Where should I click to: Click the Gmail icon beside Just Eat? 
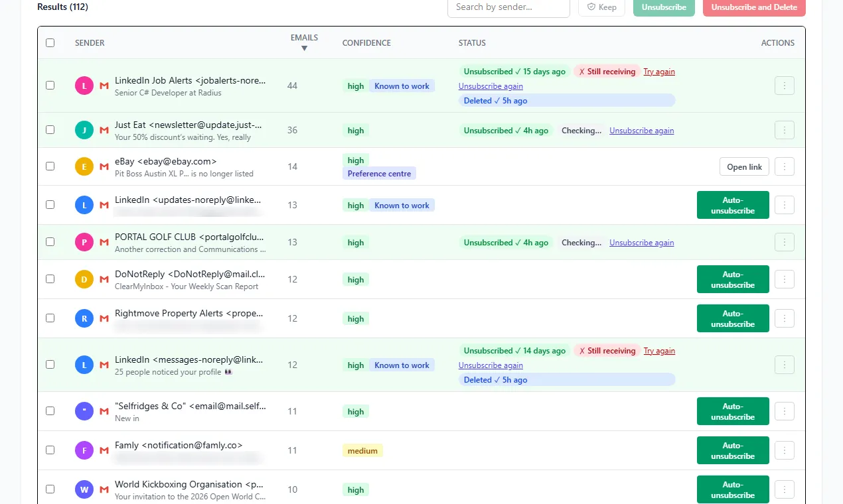pyautogui.click(x=104, y=130)
